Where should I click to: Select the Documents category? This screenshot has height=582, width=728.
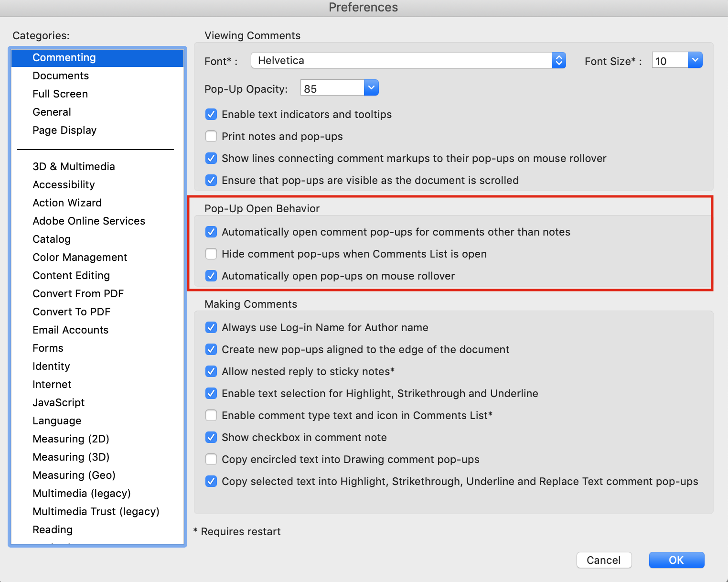click(61, 75)
